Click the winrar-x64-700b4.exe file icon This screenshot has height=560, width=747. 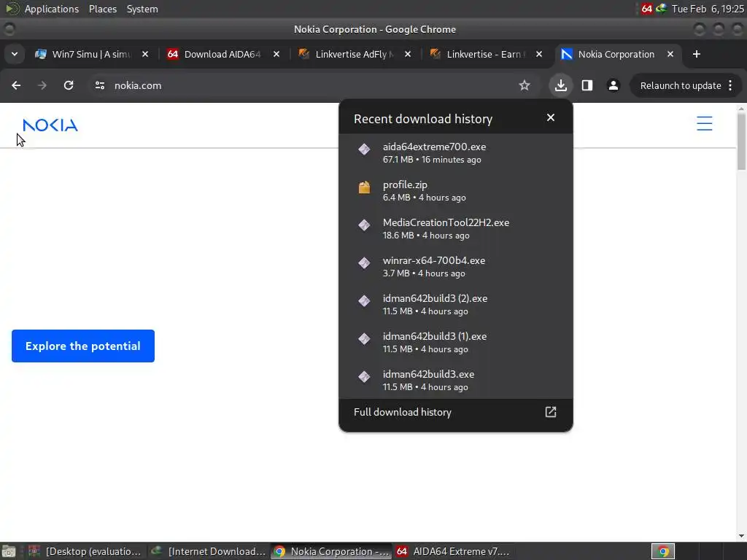(365, 262)
